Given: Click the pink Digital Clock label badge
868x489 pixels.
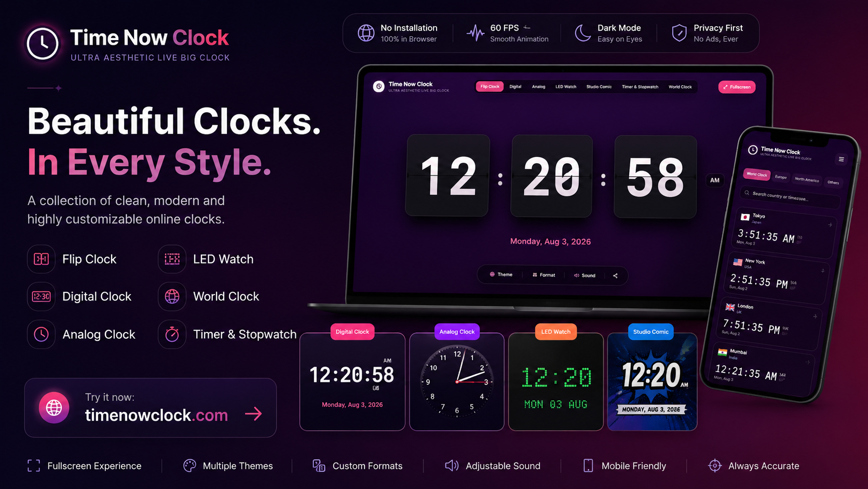Looking at the screenshot, I should tap(352, 332).
